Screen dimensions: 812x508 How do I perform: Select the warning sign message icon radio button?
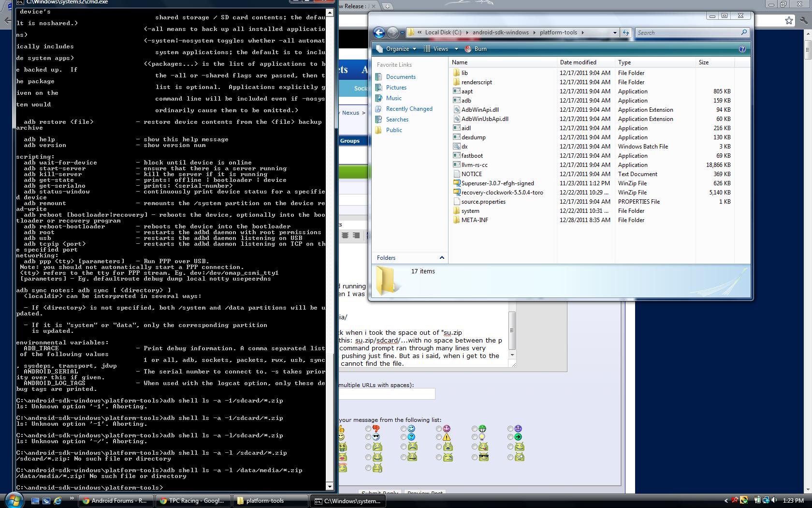click(439, 437)
